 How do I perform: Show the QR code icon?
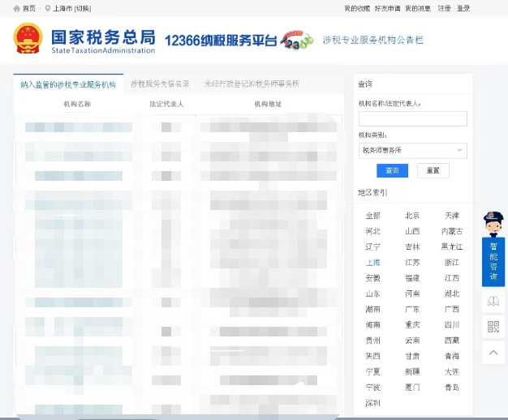pos(493,327)
